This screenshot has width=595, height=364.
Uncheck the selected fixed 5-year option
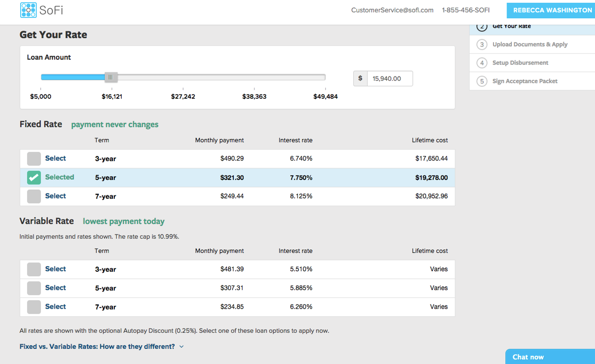34,177
